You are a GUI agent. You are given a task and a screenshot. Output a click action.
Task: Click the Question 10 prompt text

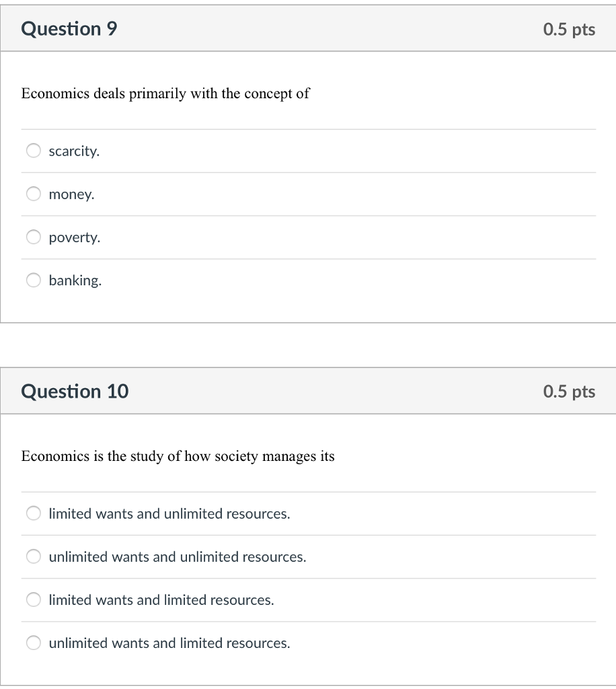(178, 456)
